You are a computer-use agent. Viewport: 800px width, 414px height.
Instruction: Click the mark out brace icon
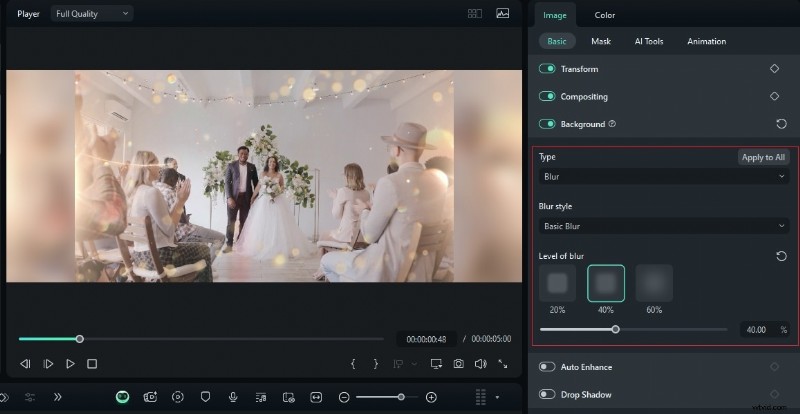(x=376, y=364)
